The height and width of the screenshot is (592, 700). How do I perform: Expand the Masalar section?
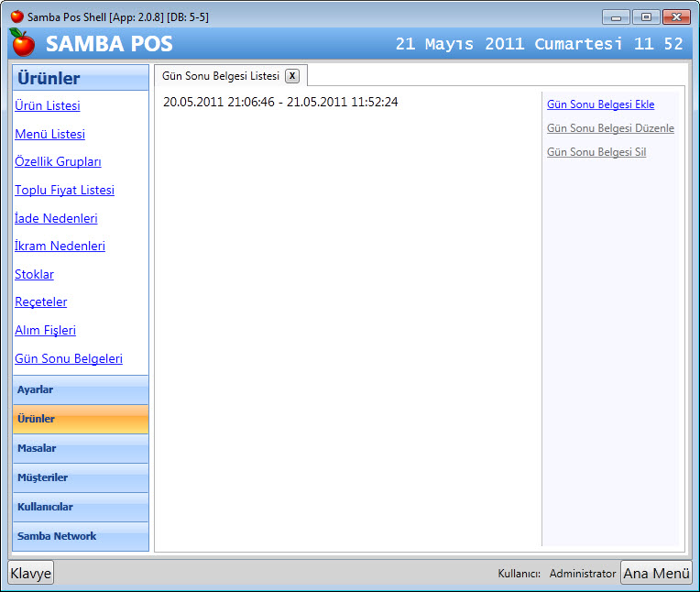pyautogui.click(x=81, y=448)
